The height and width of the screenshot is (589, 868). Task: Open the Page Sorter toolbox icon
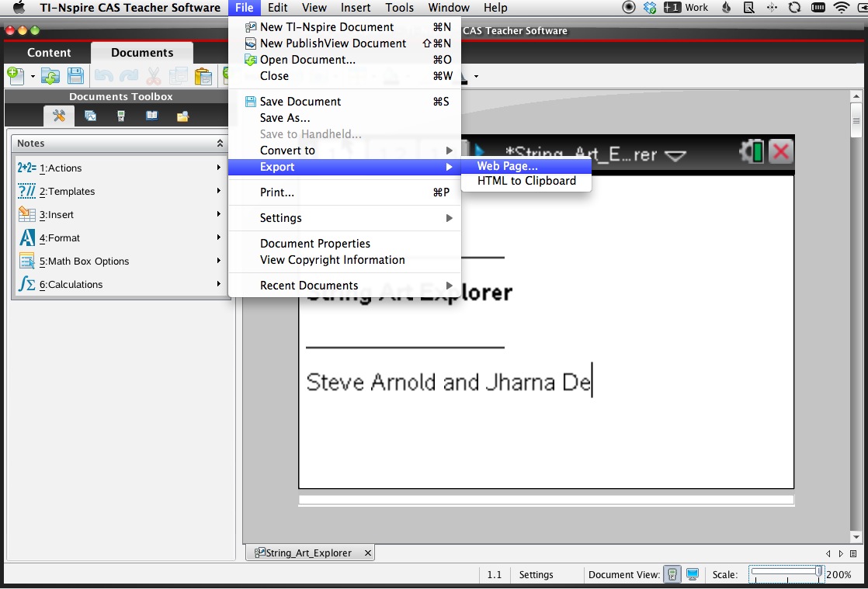[90, 116]
